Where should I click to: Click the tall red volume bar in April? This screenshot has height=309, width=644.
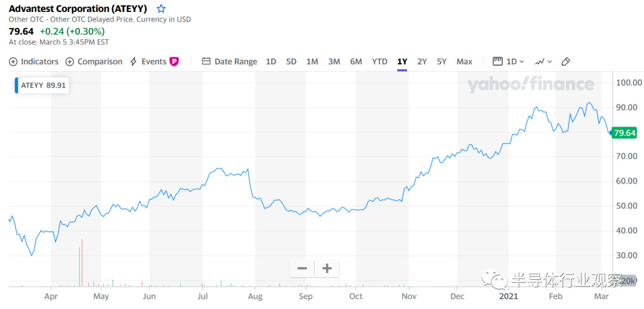pos(82,262)
